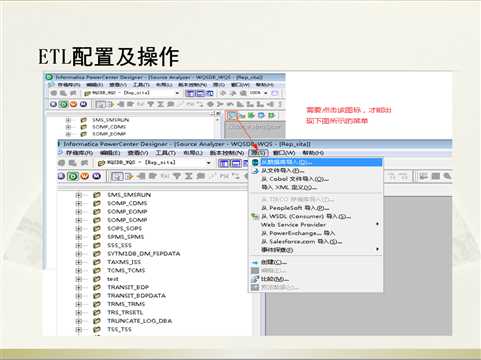Select the green D tool icon in front window

point(73,176)
